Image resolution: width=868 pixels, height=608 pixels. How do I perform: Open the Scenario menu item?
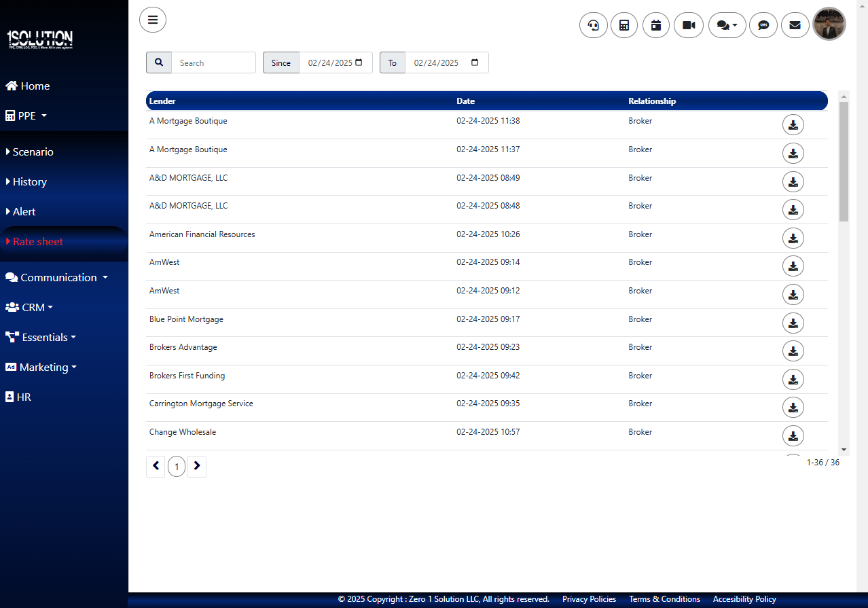click(x=33, y=152)
